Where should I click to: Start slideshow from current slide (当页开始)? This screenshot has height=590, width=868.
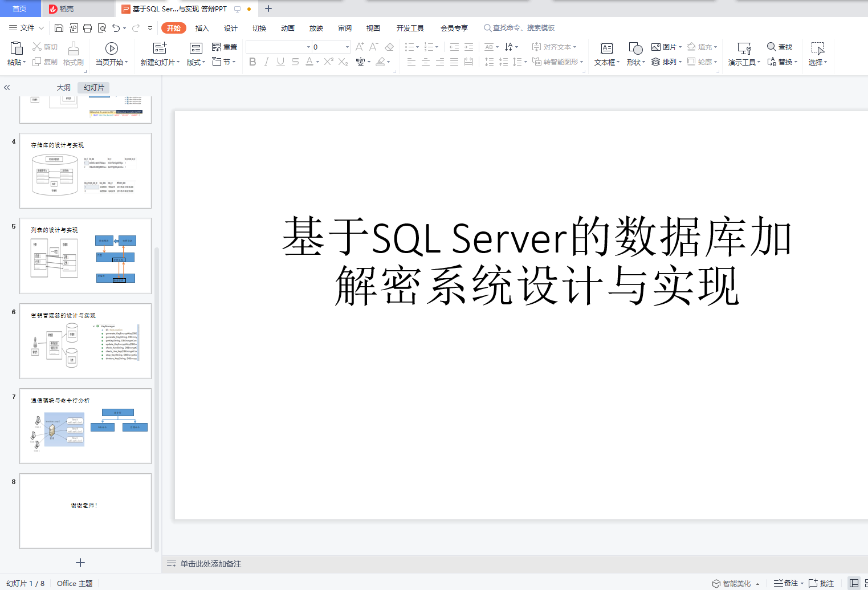[x=112, y=54]
